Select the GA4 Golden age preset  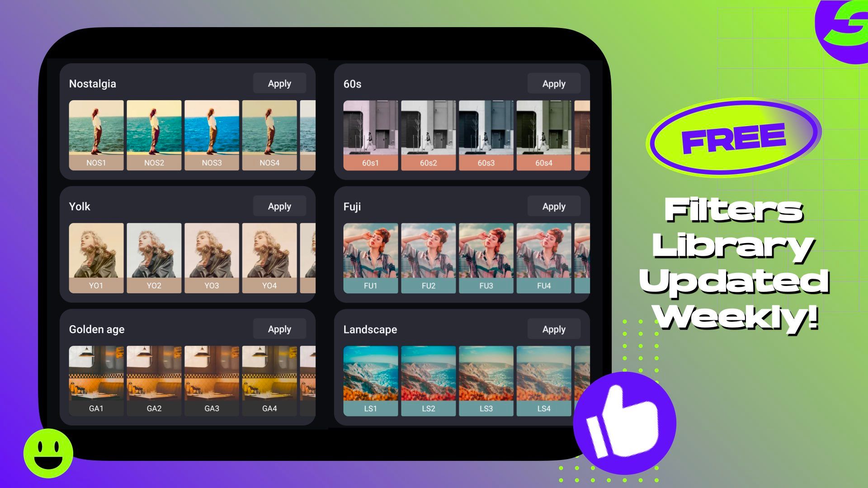click(269, 379)
